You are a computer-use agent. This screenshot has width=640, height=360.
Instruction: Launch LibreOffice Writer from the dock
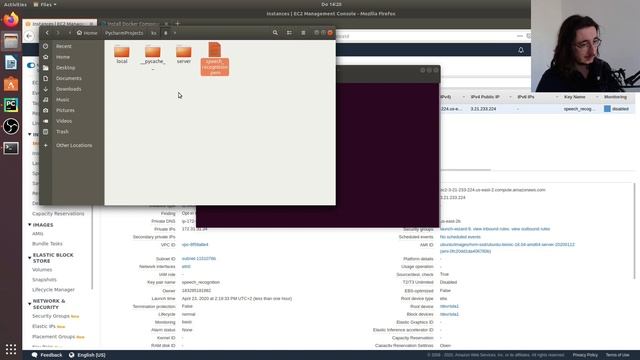pos(11,62)
